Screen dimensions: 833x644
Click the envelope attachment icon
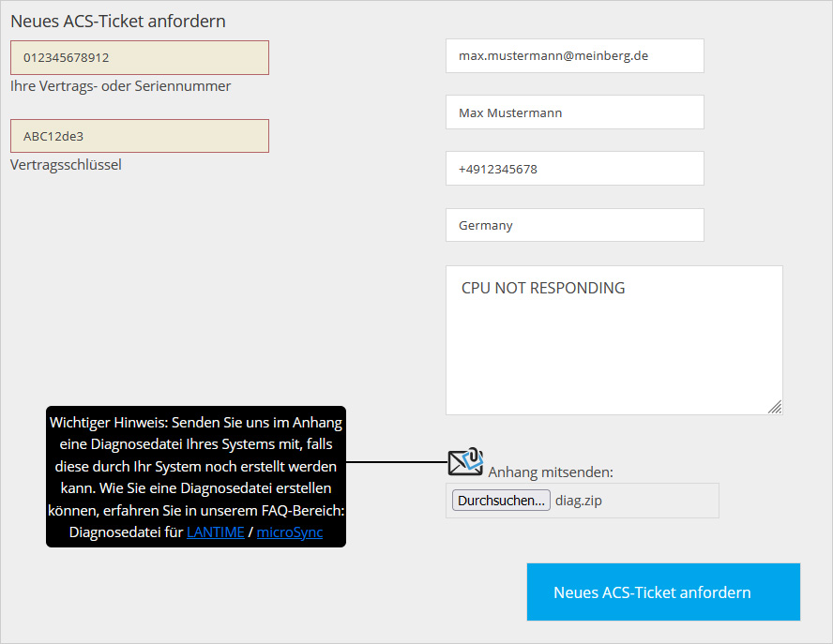click(x=465, y=460)
